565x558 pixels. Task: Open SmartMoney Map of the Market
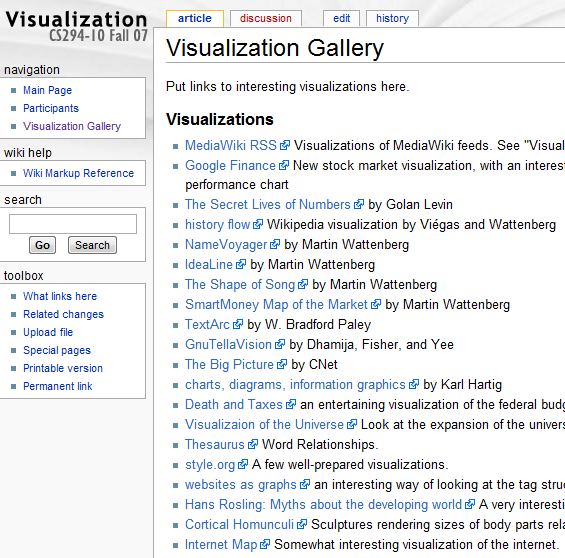click(x=276, y=305)
